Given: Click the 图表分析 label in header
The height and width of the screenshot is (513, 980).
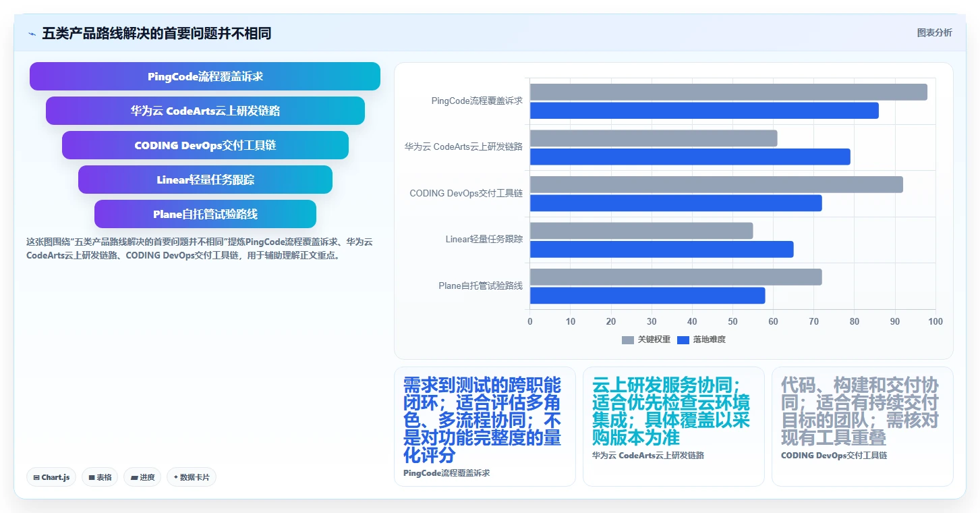Looking at the screenshot, I should point(934,32).
